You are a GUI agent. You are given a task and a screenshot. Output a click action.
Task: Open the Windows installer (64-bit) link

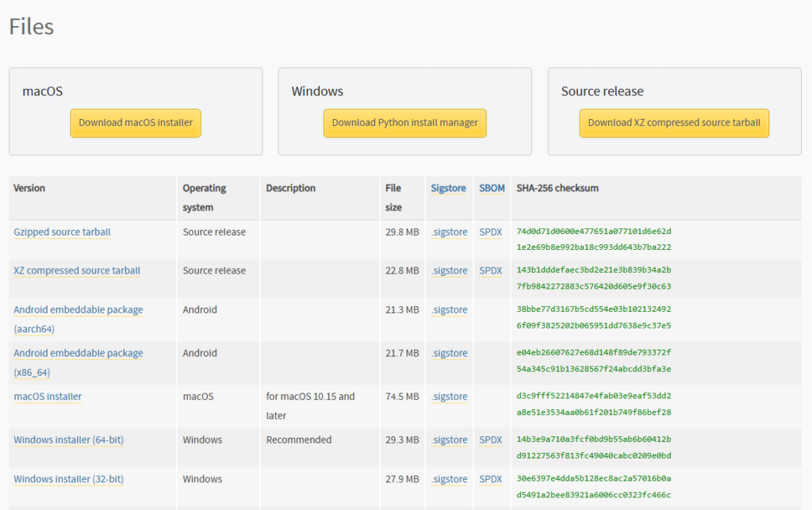point(69,440)
